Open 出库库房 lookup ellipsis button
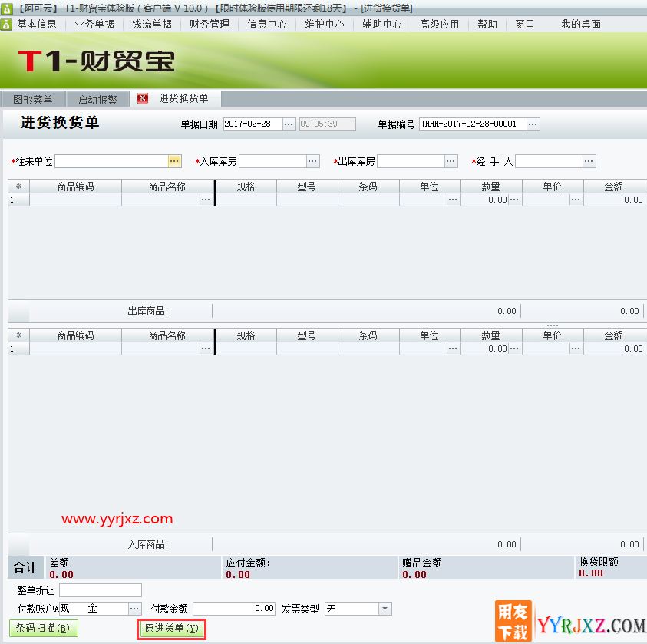Screen dimensions: 647x644 451,161
